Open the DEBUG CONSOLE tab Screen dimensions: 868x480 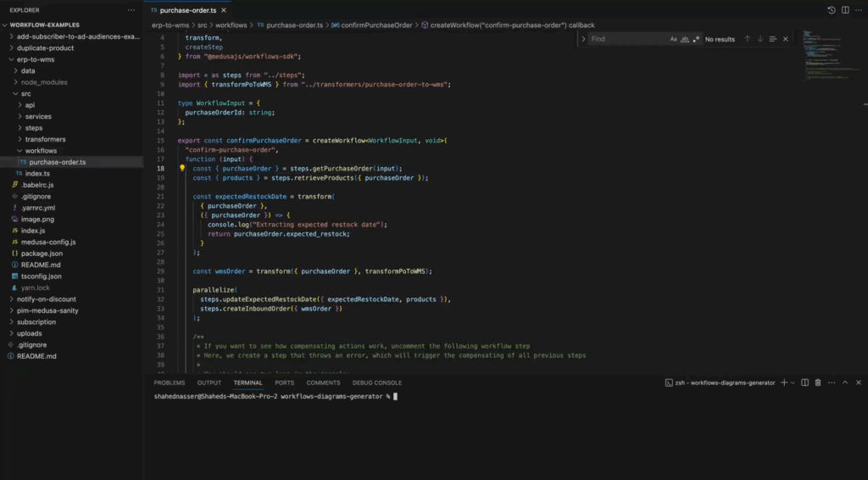click(377, 382)
